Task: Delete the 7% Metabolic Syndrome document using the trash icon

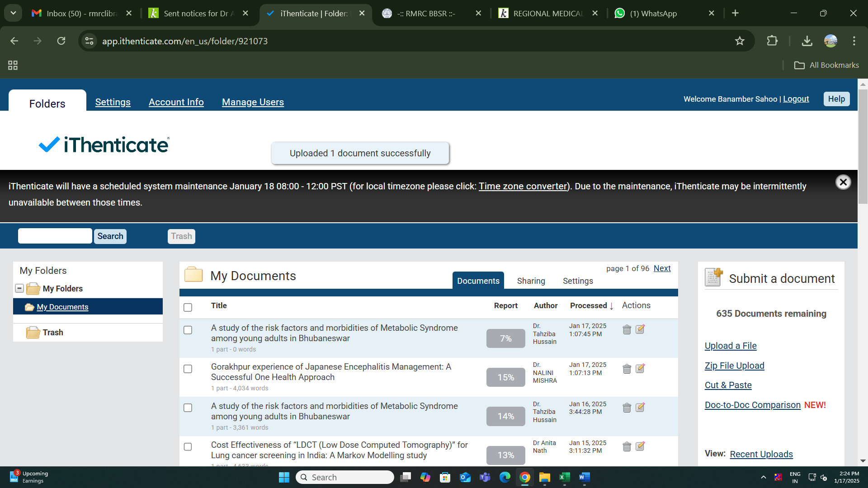Action: click(627, 329)
